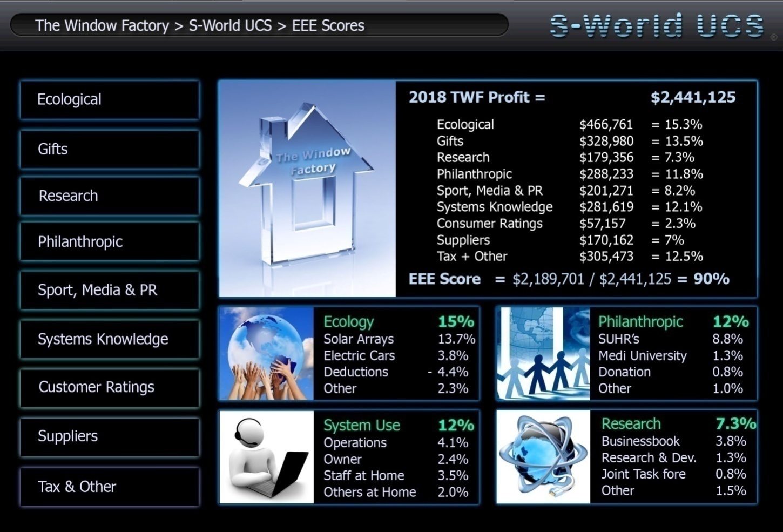Click the Tax + Other $305,473 row
Viewport: 783px width, 532px height.
click(x=570, y=257)
